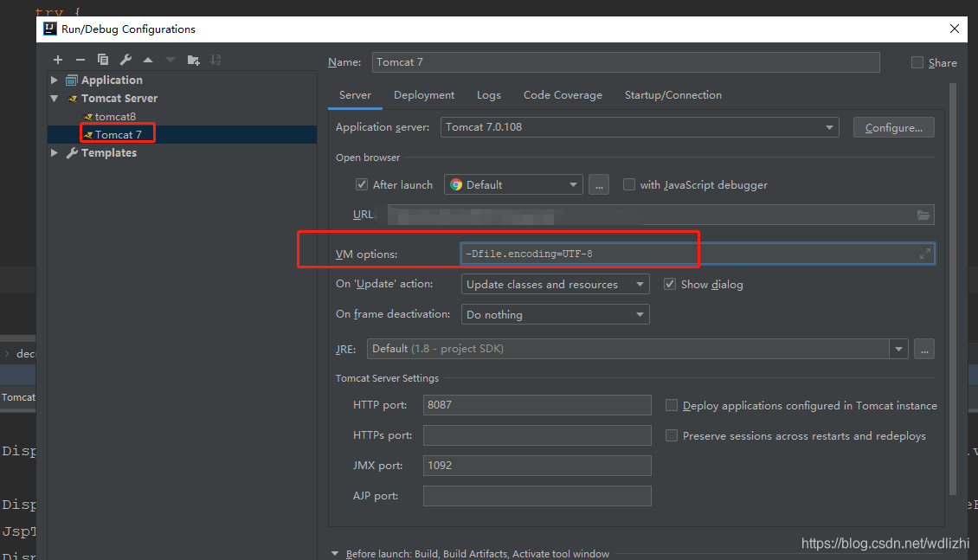Screen dimensions: 978x560
Task: Click the URL input field
Action: pyautogui.click(x=660, y=215)
